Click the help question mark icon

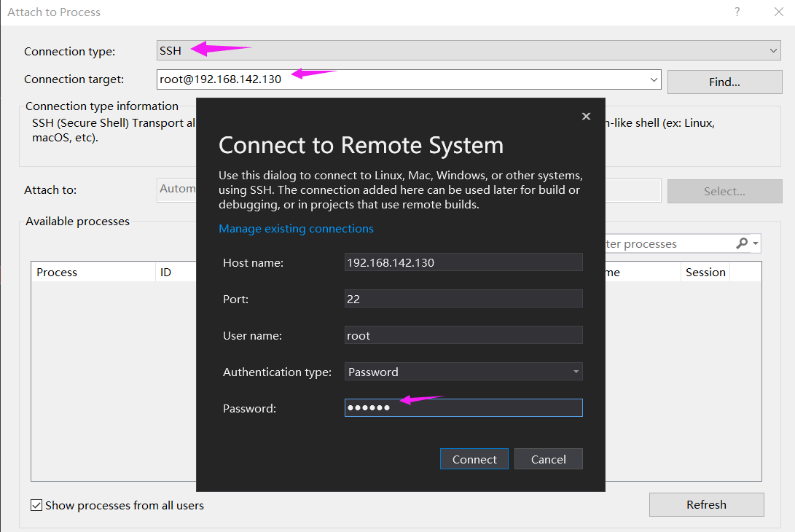[x=737, y=12]
